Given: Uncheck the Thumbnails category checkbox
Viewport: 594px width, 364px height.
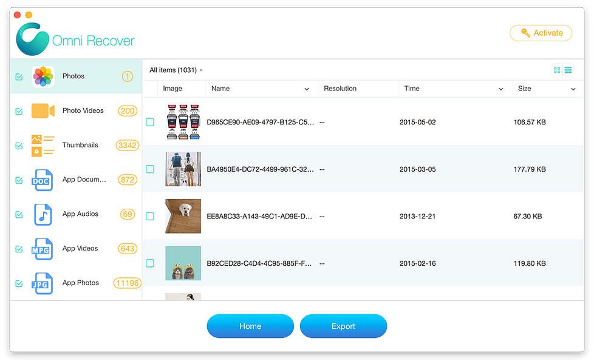Looking at the screenshot, I should click(19, 146).
